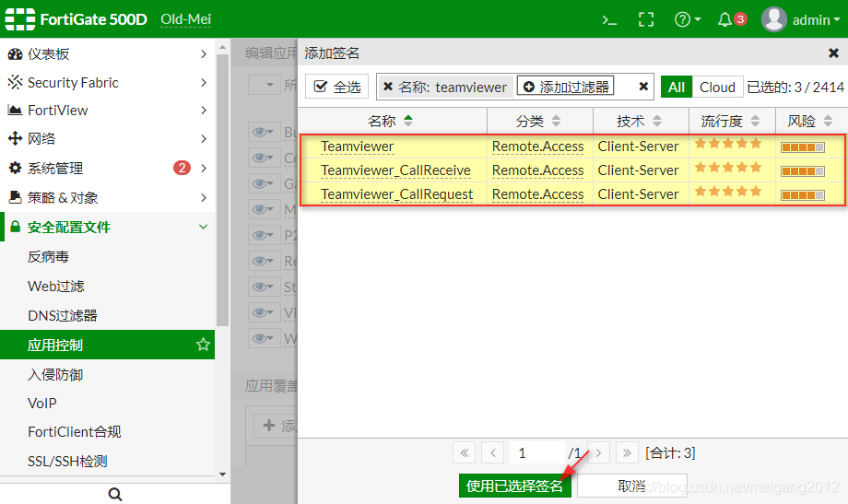Viewport: 848px width, 504px height.
Task: Remove the 名称: teamviewer filter
Action: (x=388, y=87)
